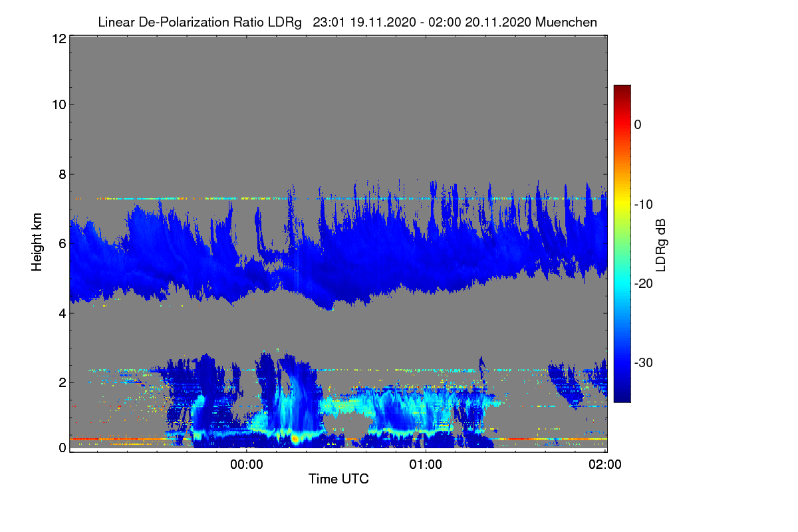Click the 02:00 time tick label
Viewport: 798px width, 532px height.
click(x=605, y=465)
